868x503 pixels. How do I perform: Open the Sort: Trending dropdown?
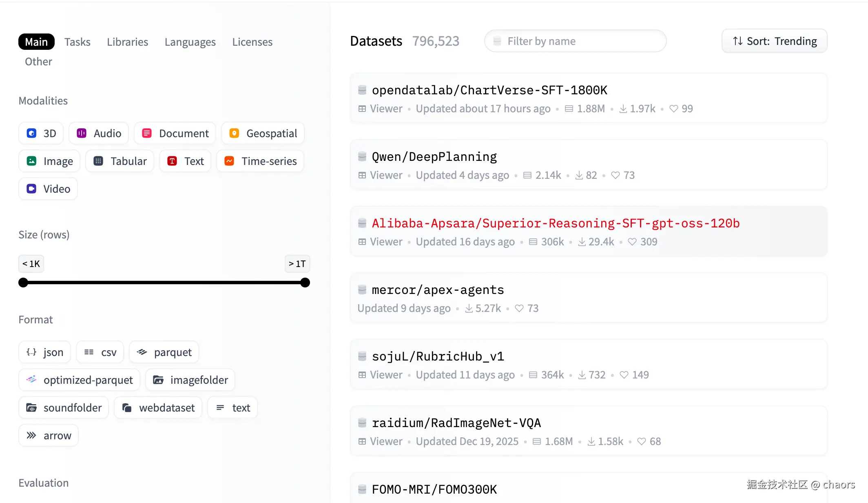pyautogui.click(x=774, y=41)
